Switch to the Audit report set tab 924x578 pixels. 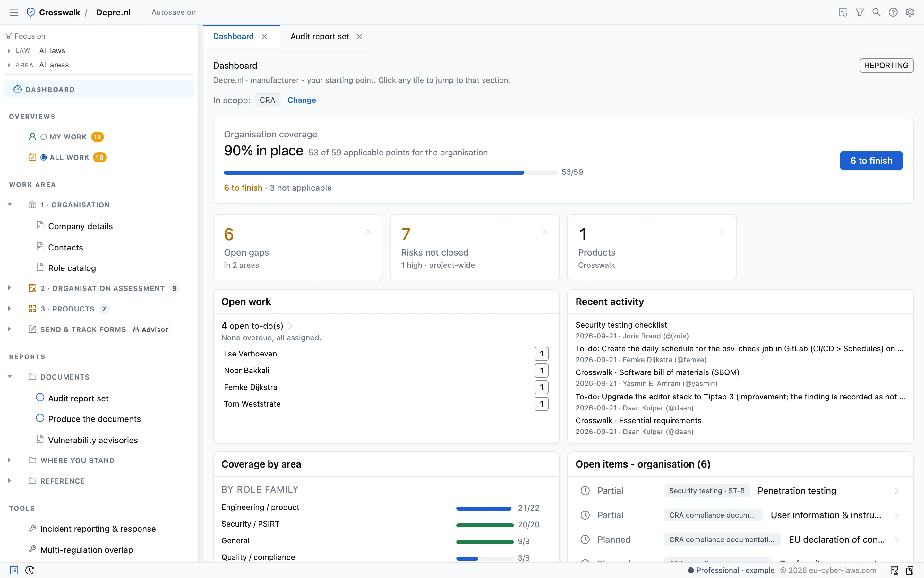point(320,36)
